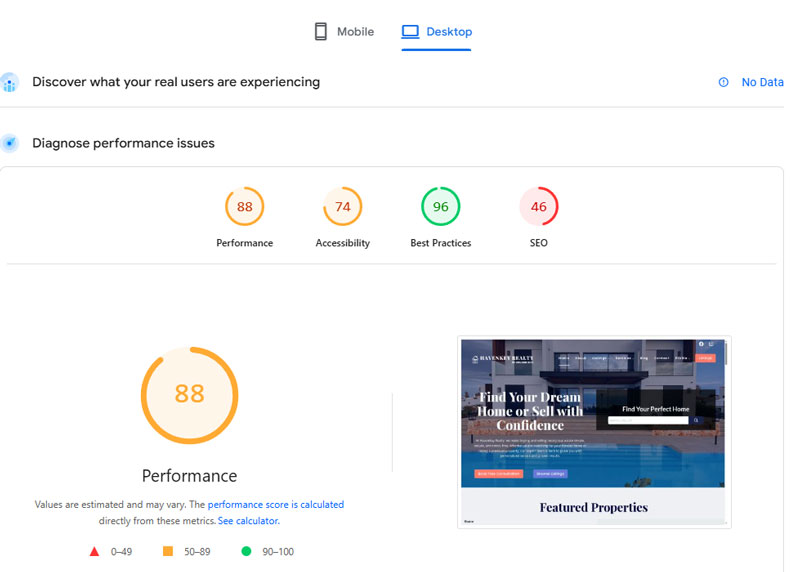Click the small Performance 88 gauge at top

point(244,207)
